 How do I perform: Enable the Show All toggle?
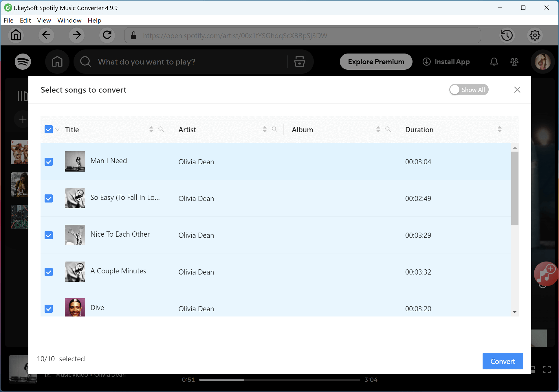(454, 90)
